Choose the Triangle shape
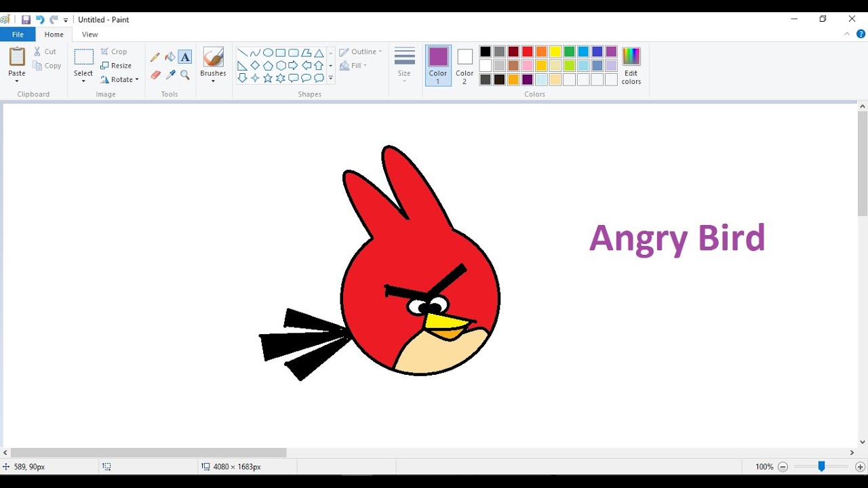 319,53
